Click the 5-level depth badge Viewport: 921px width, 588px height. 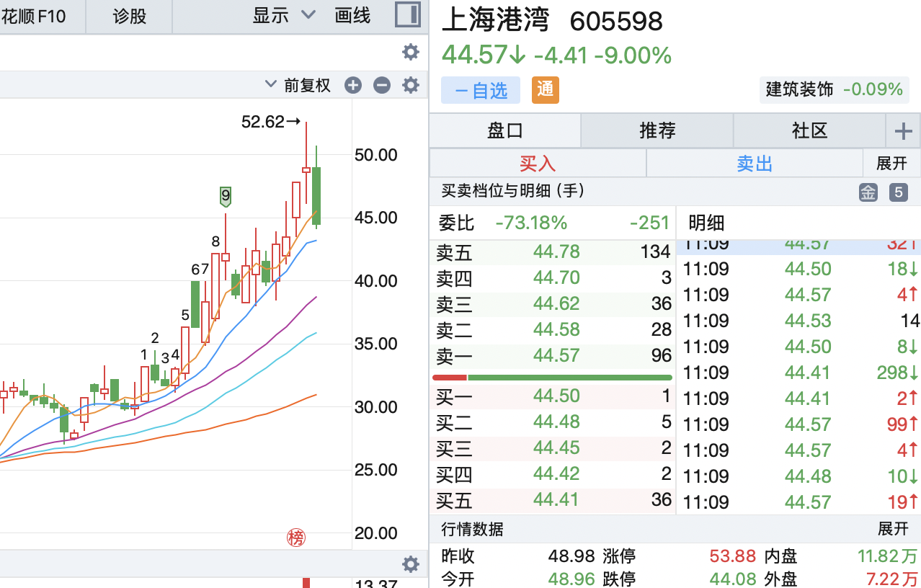click(x=898, y=192)
